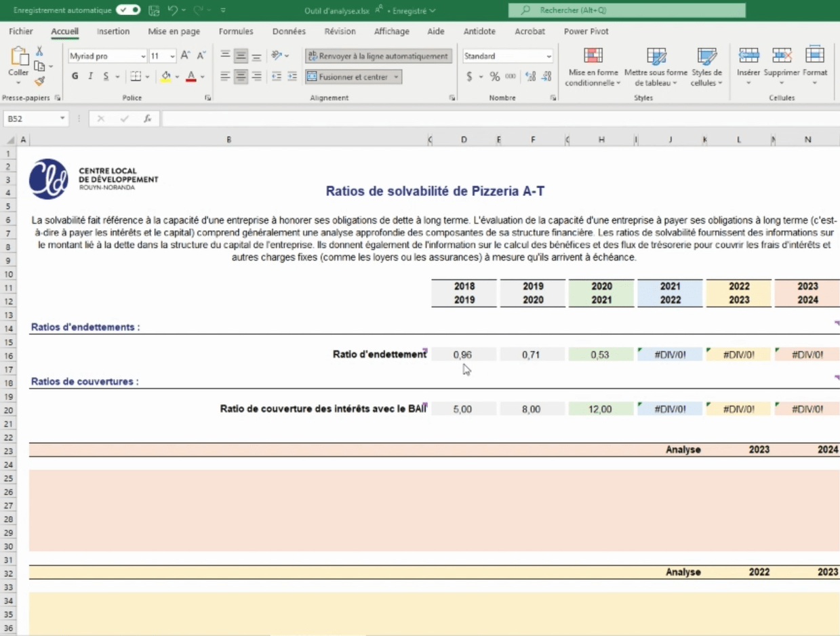The height and width of the screenshot is (636, 840).
Task: Toggle center horizontal alignment
Action: pos(241,77)
